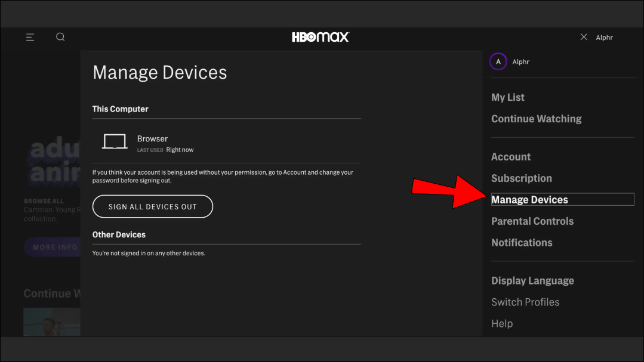Open the Help section
This screenshot has width=644, height=362.
tap(502, 323)
